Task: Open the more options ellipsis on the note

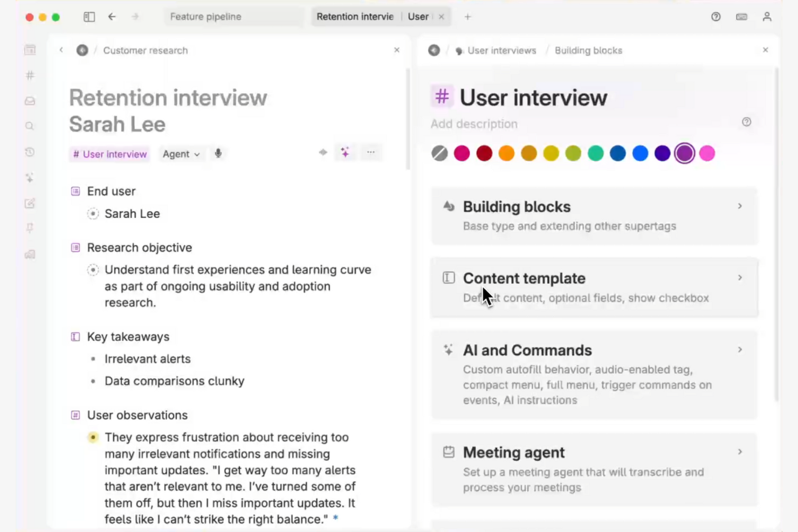Action: (371, 153)
